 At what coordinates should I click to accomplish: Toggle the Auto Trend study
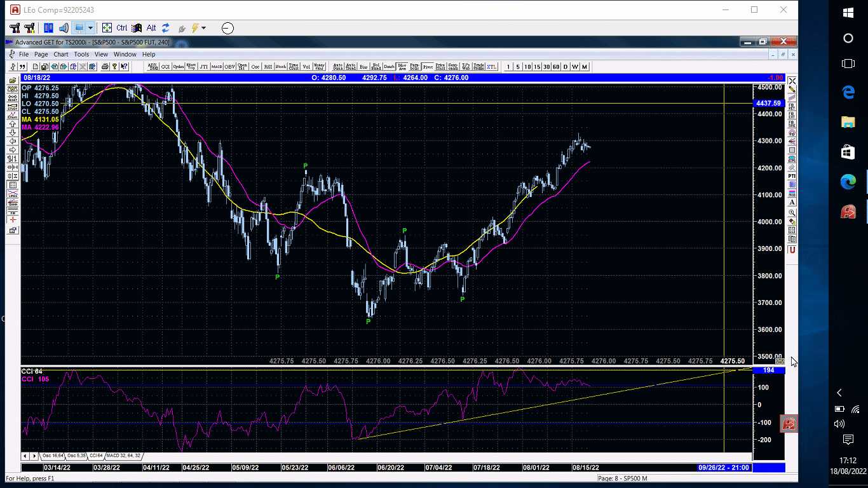click(351, 66)
